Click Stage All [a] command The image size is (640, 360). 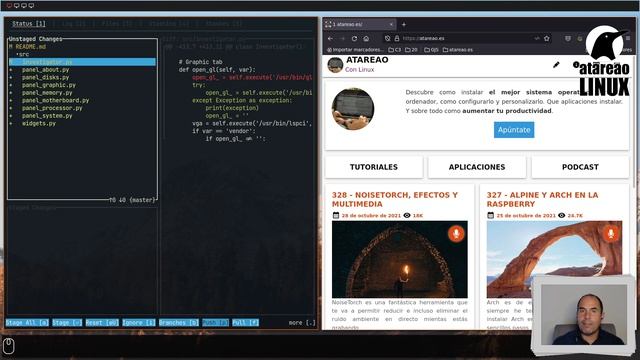(x=27, y=322)
